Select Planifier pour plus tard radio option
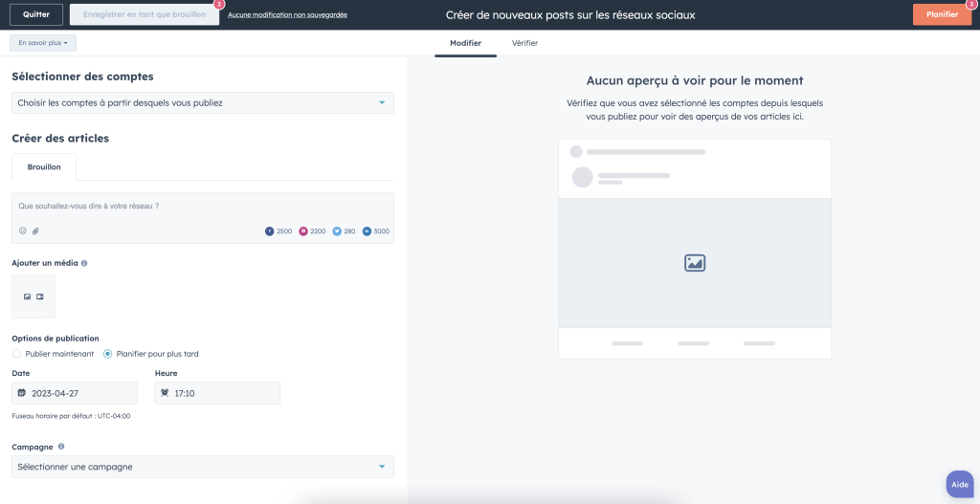980x504 pixels. tap(107, 354)
